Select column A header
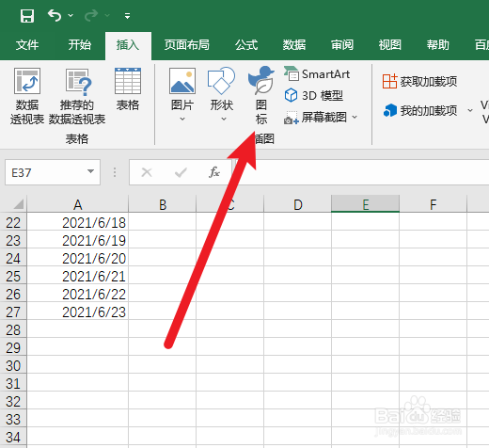The image size is (489, 448). tap(78, 204)
